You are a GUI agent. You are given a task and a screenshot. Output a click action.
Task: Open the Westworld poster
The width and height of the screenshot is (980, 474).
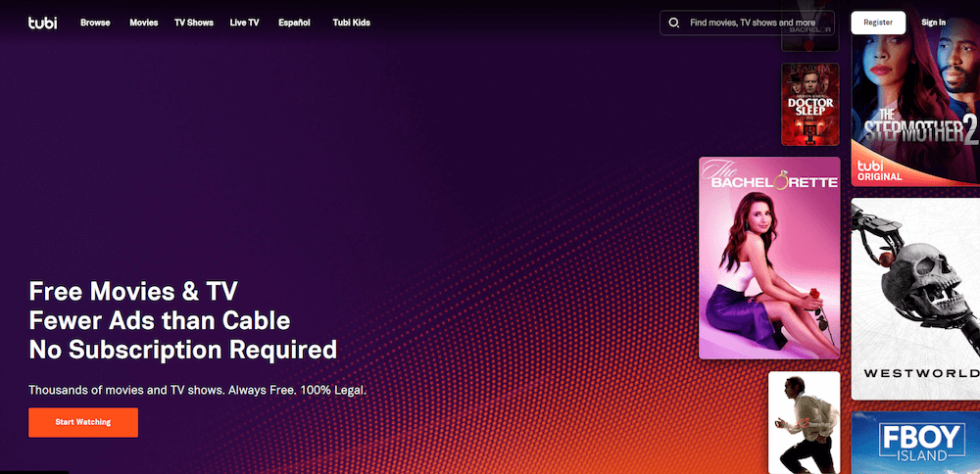coord(915,299)
